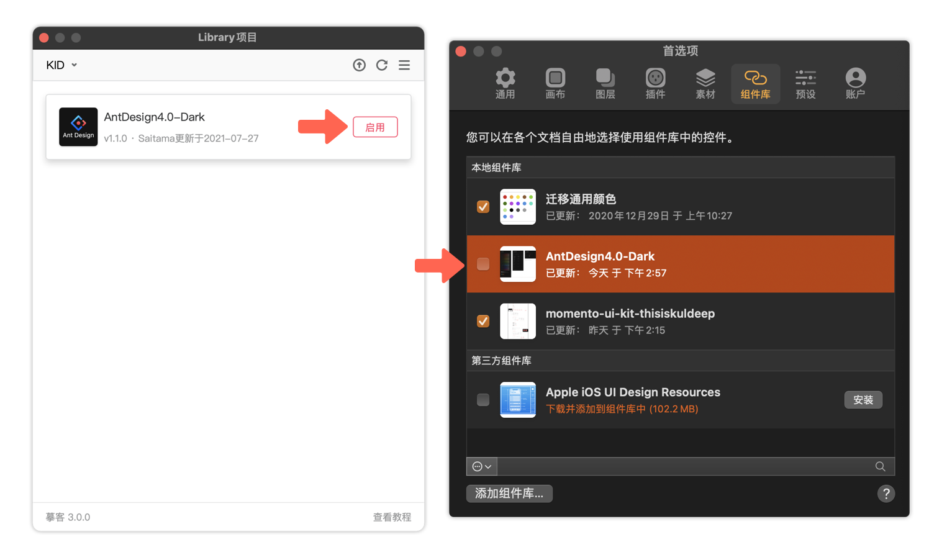Select AntDesign4.0-Dark row name in preferences
929x560 pixels.
(x=600, y=256)
